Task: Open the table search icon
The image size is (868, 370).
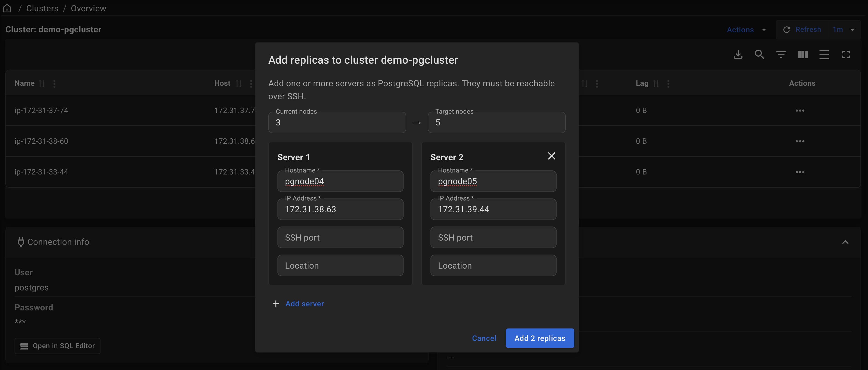Action: tap(759, 54)
